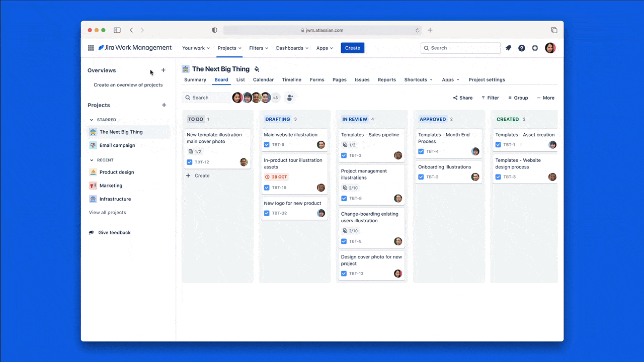
Task: Click the board Search field
Action: (207, 98)
